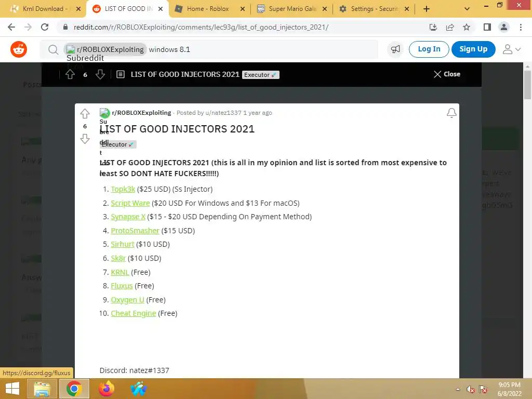
Task: Click the Sign Up button
Action: (x=473, y=49)
